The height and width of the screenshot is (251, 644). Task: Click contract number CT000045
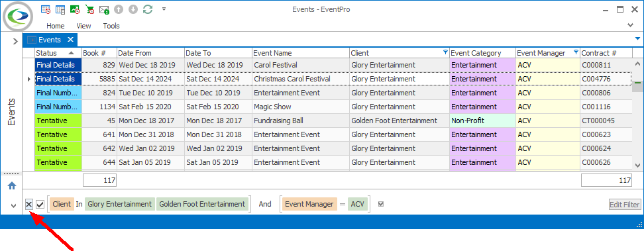[606, 121]
